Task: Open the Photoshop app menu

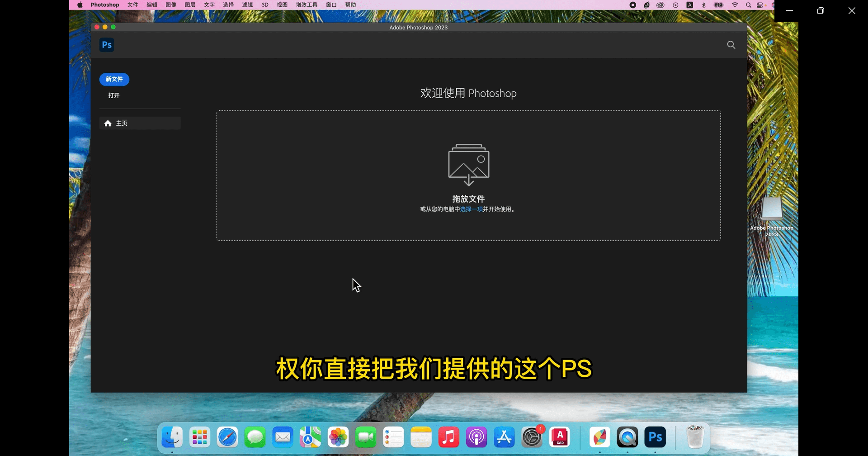Action: click(105, 5)
